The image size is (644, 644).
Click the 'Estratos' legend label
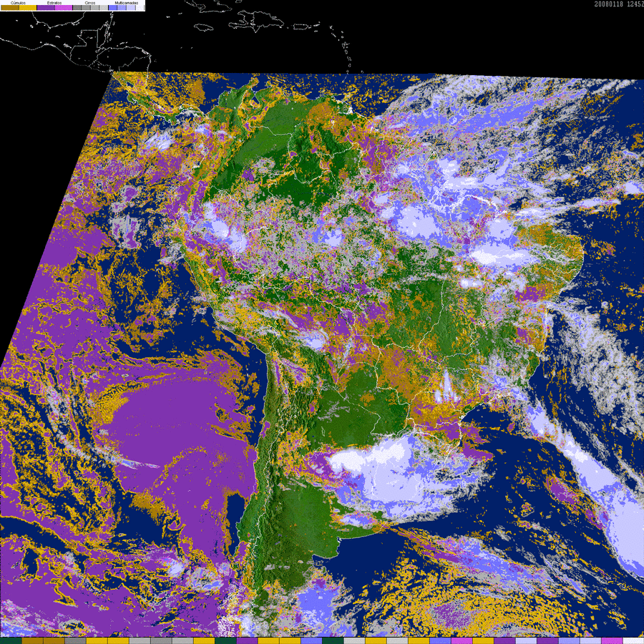click(x=54, y=3)
